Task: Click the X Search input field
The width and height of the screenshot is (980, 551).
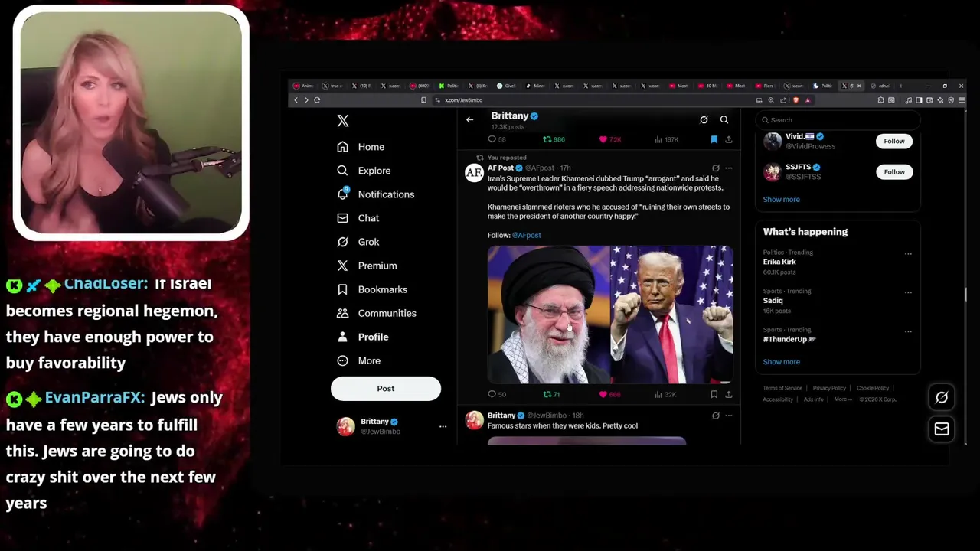Action: tap(838, 120)
